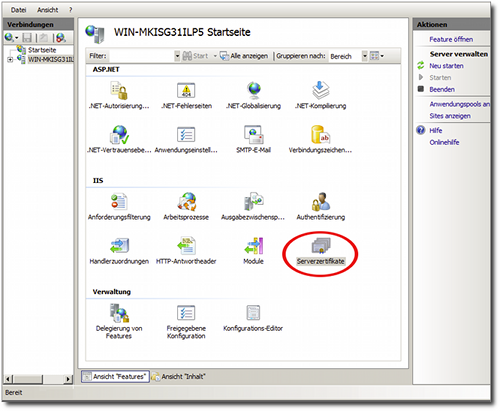500x411 pixels.
Task: Click the Neu starten action link
Action: click(446, 66)
